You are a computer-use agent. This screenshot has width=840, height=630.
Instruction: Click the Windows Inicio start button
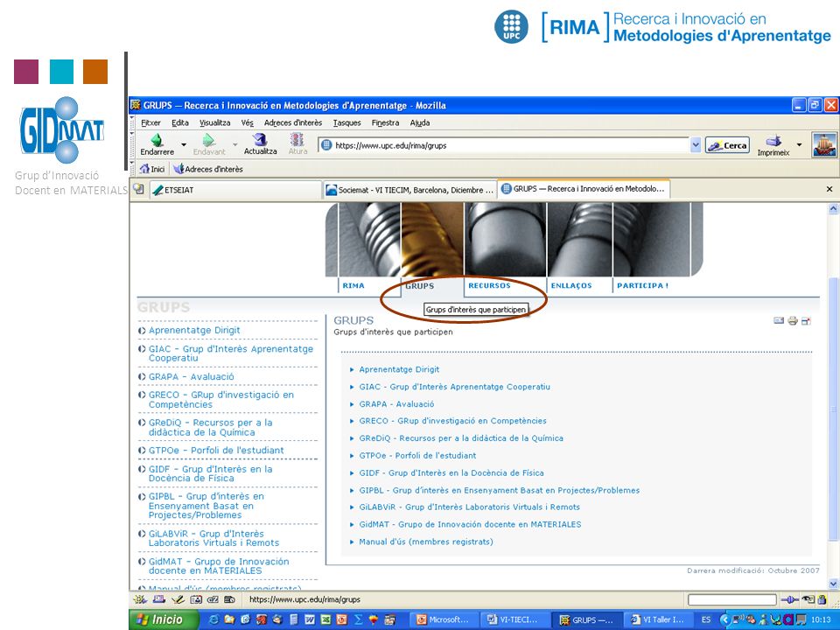click(x=159, y=619)
